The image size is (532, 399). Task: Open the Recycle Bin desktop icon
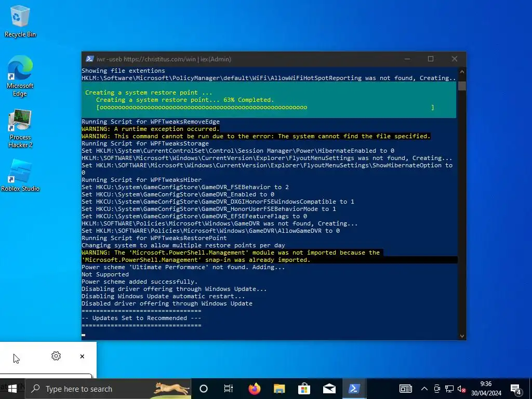click(20, 21)
